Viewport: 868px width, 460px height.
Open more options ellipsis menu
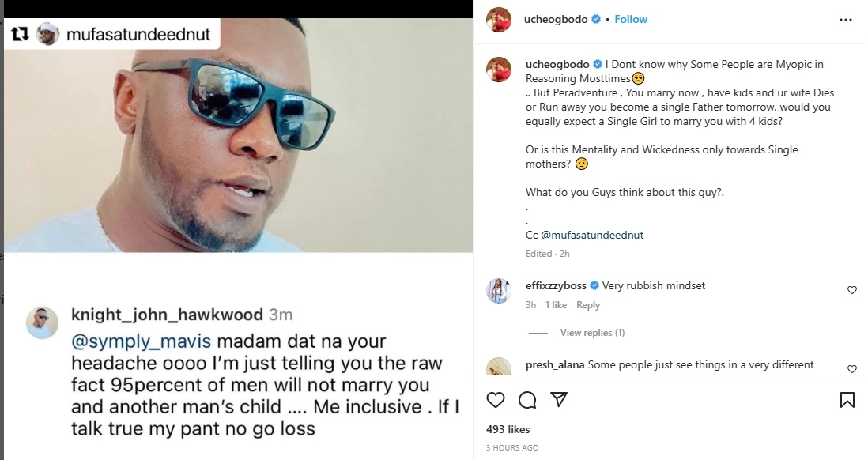pos(847,19)
